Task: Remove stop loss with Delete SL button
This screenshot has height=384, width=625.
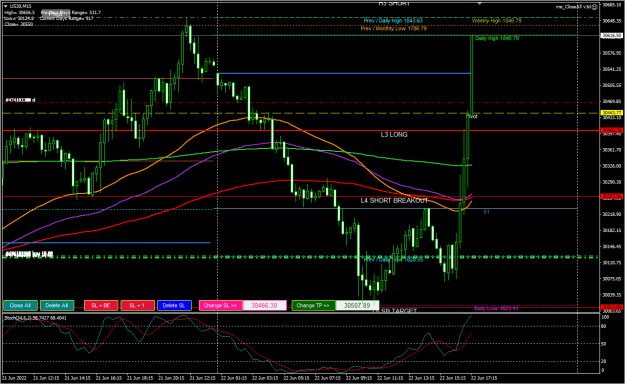Action: [174, 305]
